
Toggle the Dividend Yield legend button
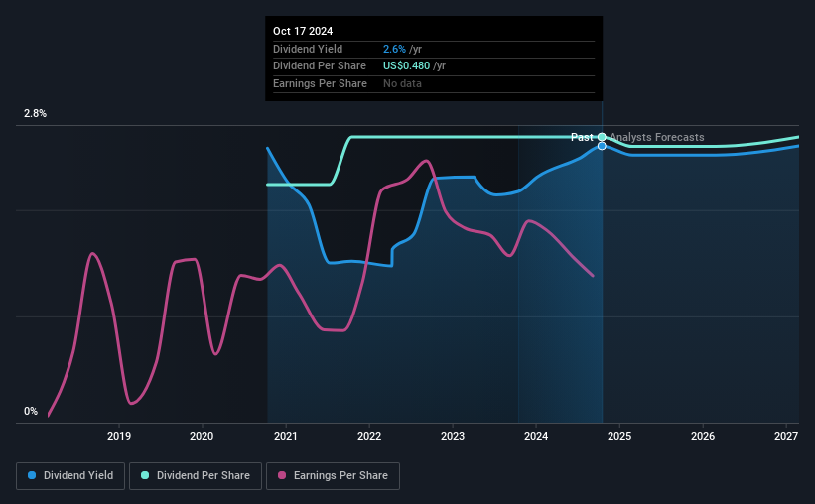tap(70, 476)
